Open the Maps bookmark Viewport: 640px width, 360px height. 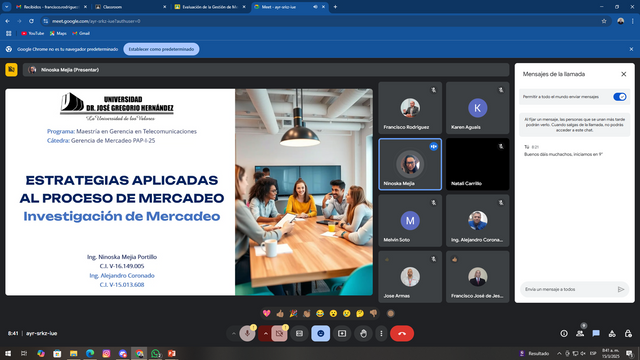[x=58, y=33]
